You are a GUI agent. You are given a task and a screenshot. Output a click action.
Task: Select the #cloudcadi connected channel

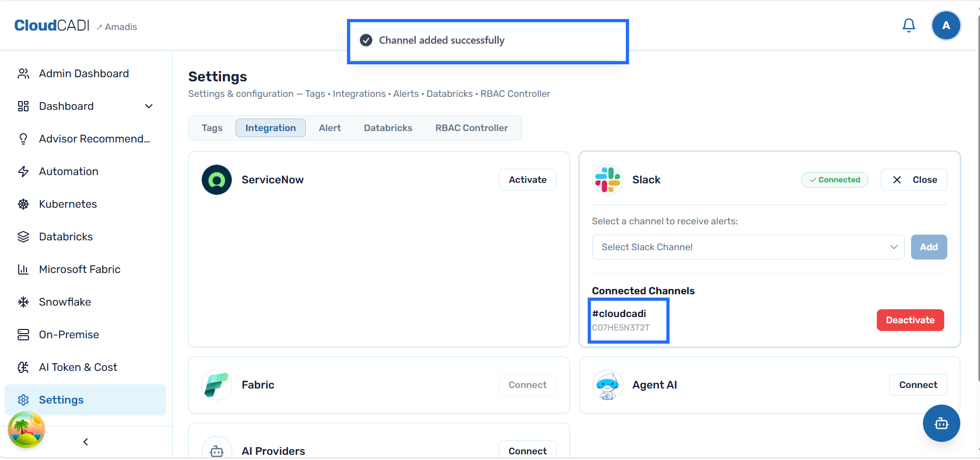tap(620, 314)
